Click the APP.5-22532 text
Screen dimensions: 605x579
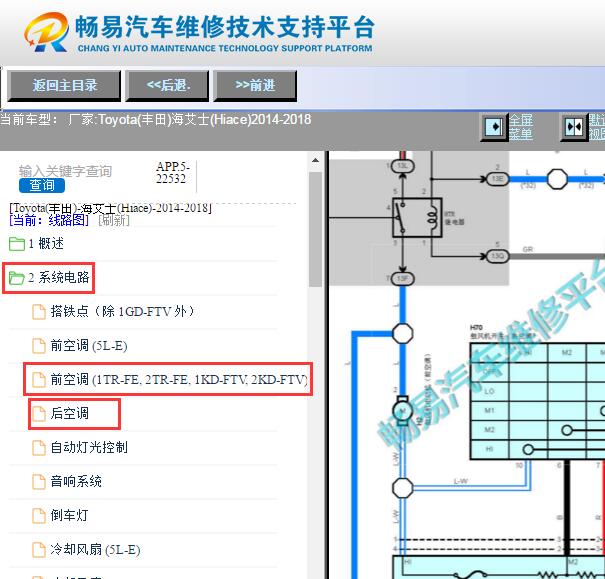point(172,172)
